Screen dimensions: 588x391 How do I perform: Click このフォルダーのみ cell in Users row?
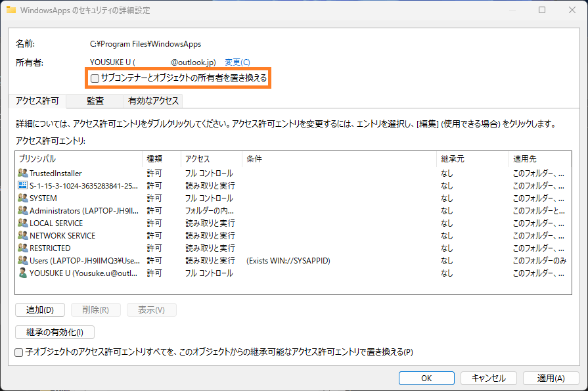[539, 260]
